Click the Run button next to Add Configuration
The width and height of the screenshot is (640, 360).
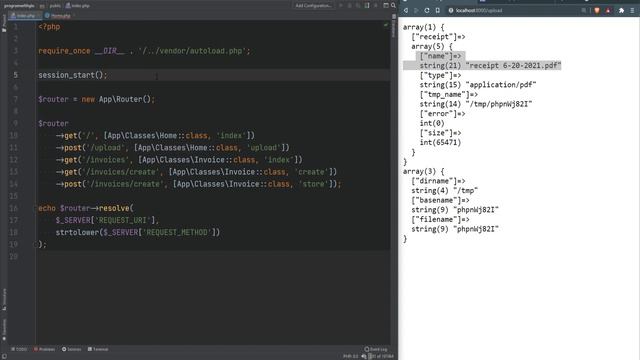coord(340,6)
